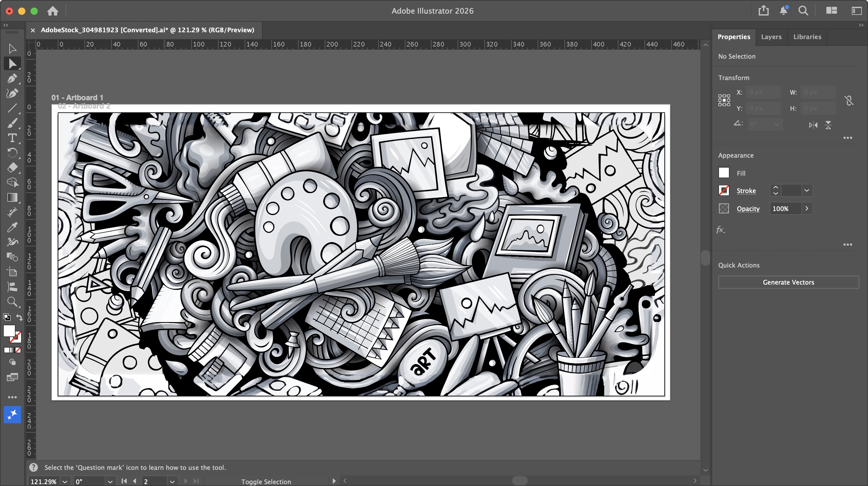
Task: Click Toggle Selection in the status bar
Action: pos(266,481)
